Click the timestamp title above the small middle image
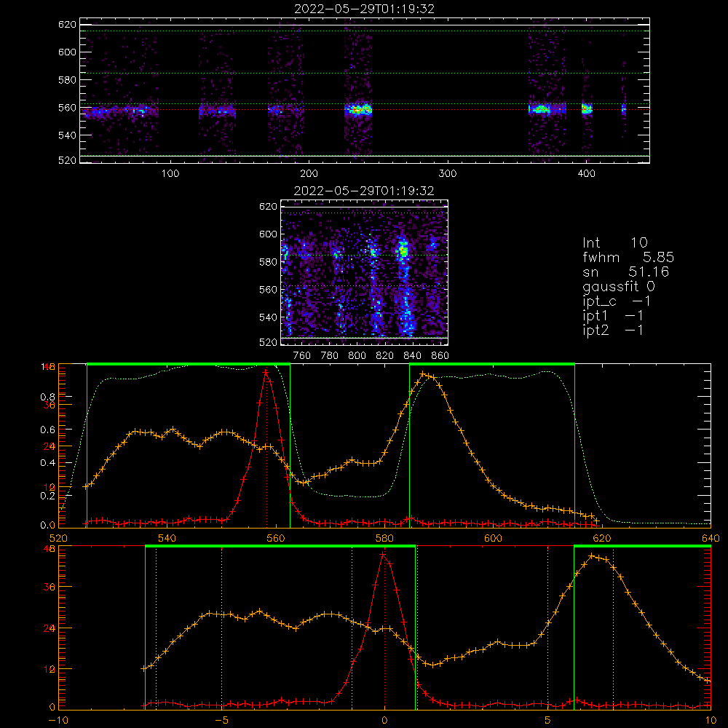 pyautogui.click(x=364, y=191)
